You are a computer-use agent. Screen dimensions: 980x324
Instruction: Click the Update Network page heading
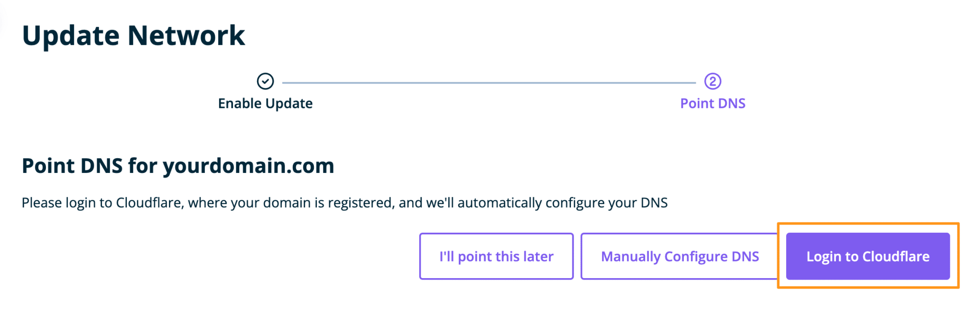click(134, 34)
